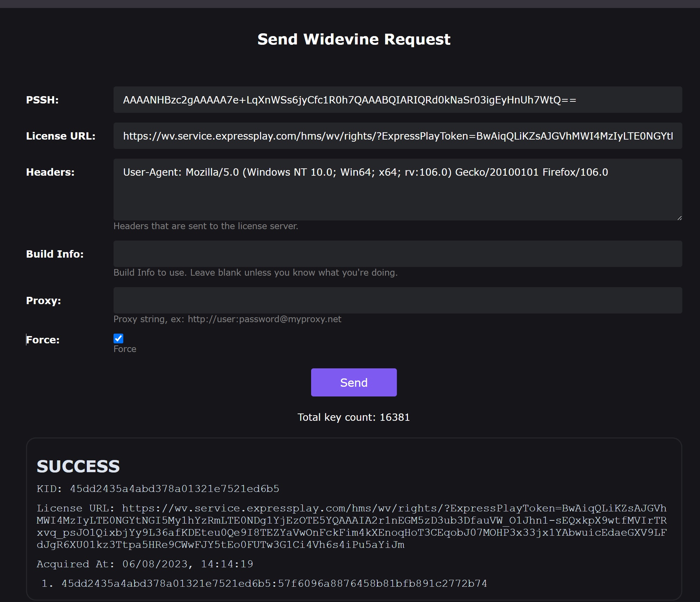Click the License URL label
The width and height of the screenshot is (700, 602).
(x=61, y=136)
